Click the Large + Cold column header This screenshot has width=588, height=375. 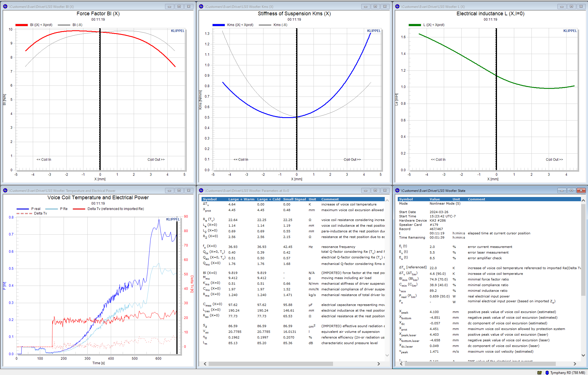click(269, 199)
